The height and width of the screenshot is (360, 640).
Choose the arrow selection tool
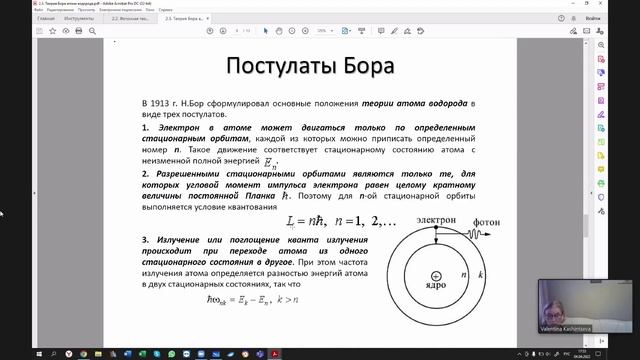tap(266, 31)
